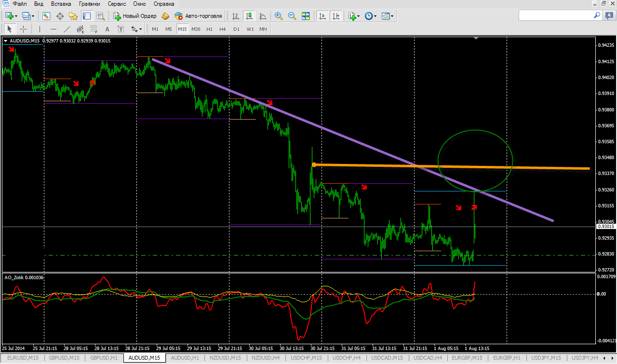
Task: Expand the periodicity clock dropdown
Action: tap(371, 16)
